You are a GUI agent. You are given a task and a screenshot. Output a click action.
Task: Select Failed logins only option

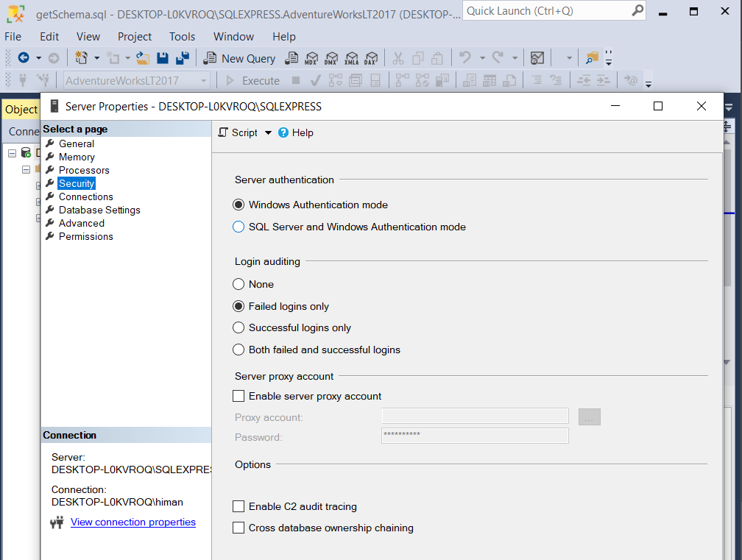(x=239, y=306)
